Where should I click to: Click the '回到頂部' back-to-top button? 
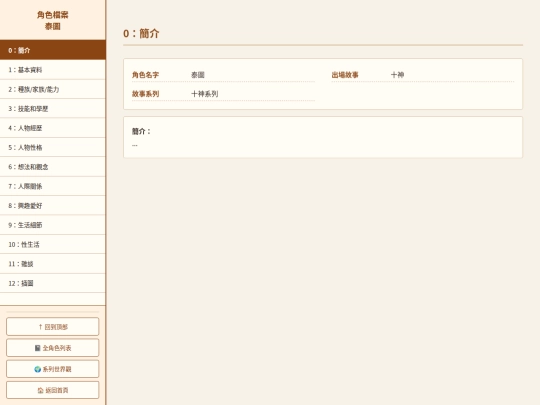click(53, 326)
